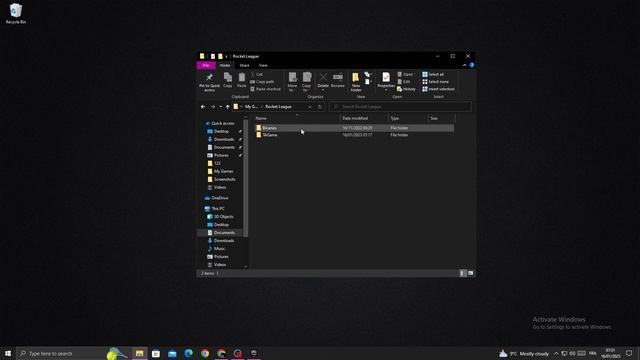
Task: Select the TAGame folder row
Action: [x=354, y=135]
